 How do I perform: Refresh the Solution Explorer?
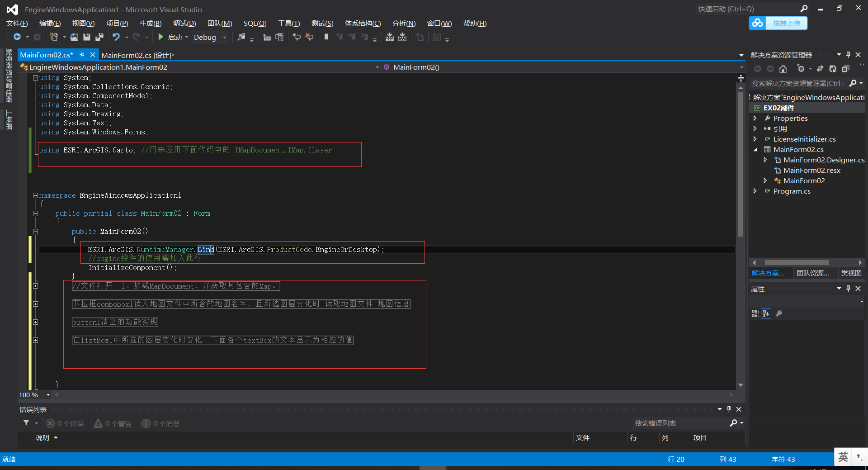833,69
